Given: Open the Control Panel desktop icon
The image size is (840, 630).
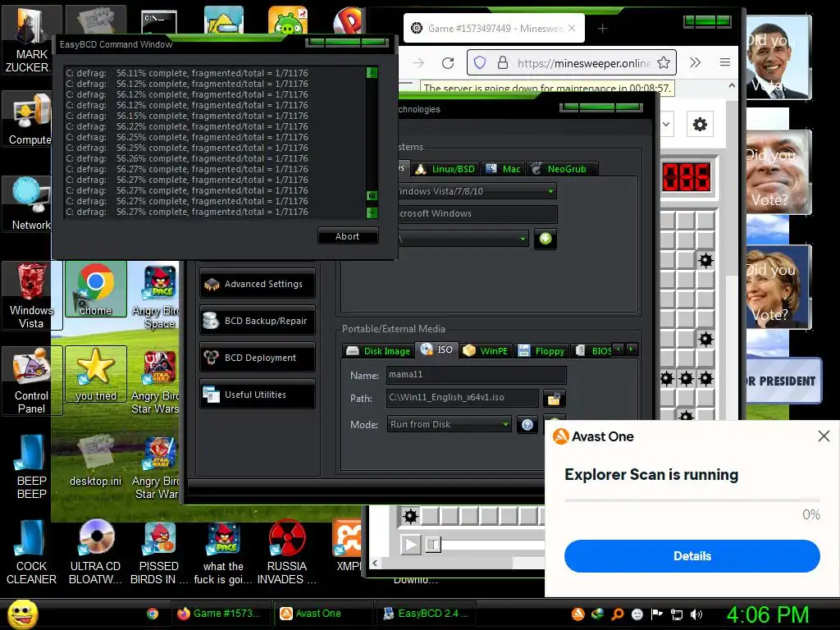Looking at the screenshot, I should click(x=31, y=381).
